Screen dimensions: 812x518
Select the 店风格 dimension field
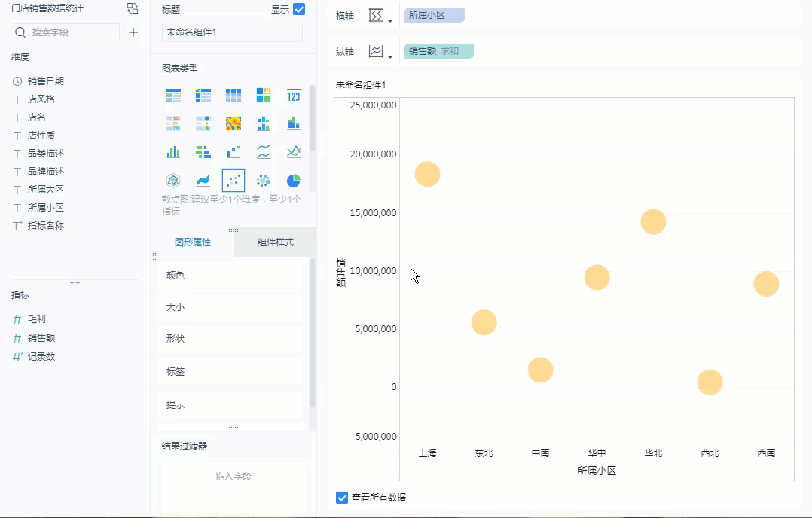click(x=41, y=99)
